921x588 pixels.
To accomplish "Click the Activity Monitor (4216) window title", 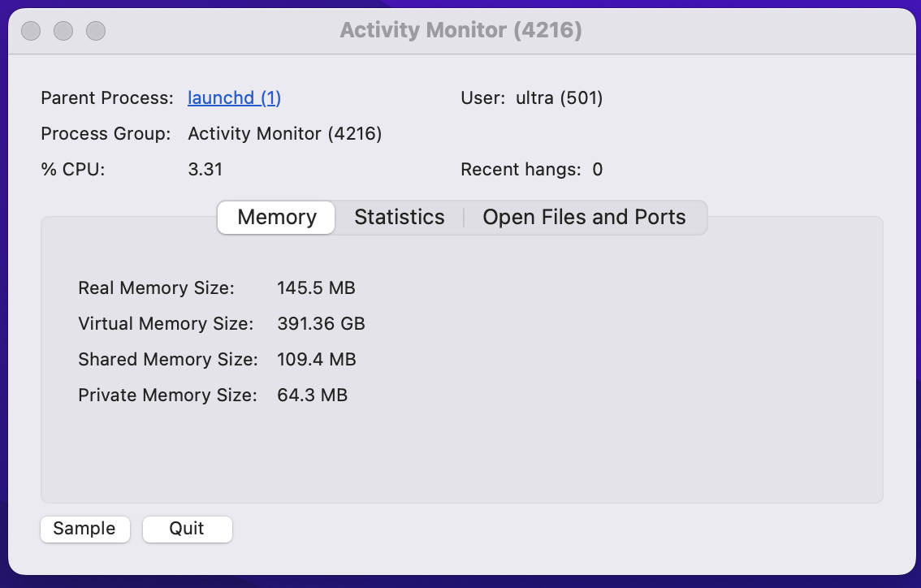I will [460, 31].
